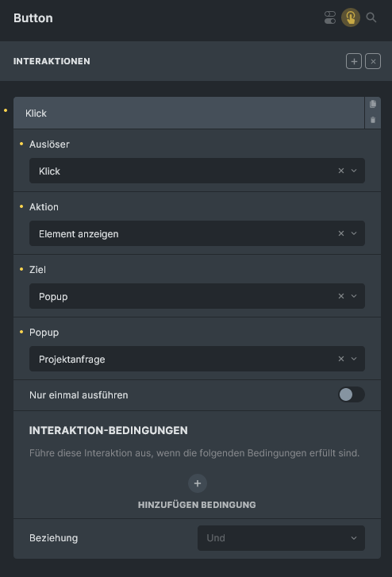Expand the Auslöser dropdown chevron

coord(354,171)
